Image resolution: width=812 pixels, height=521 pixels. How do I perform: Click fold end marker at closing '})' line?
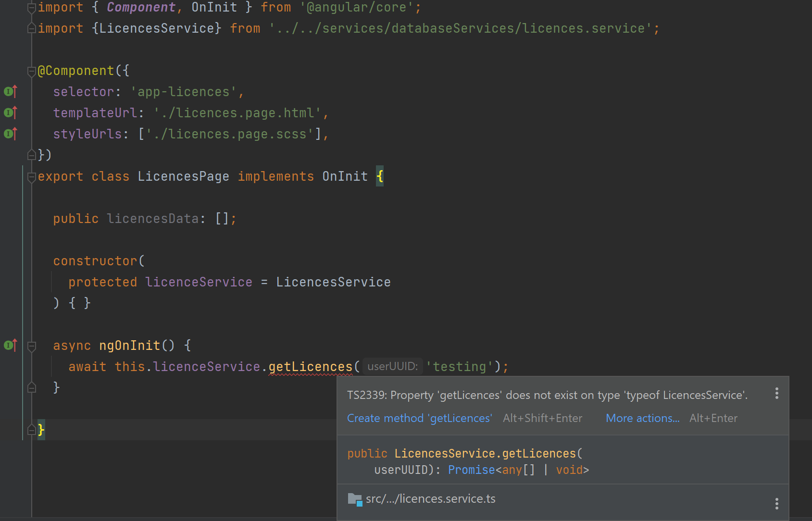pos(32,155)
